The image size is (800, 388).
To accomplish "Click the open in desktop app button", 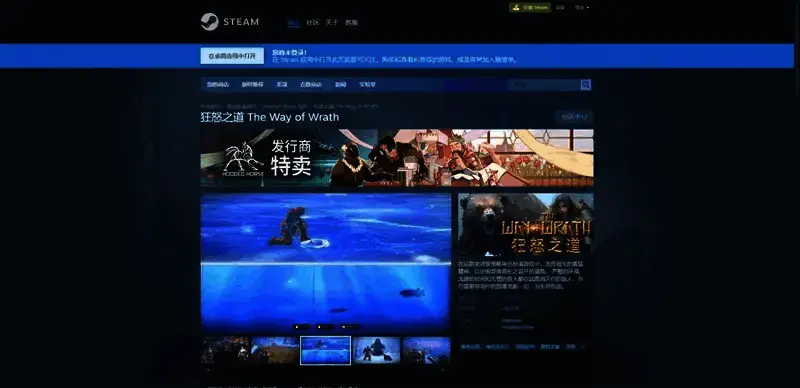I will coord(232,56).
